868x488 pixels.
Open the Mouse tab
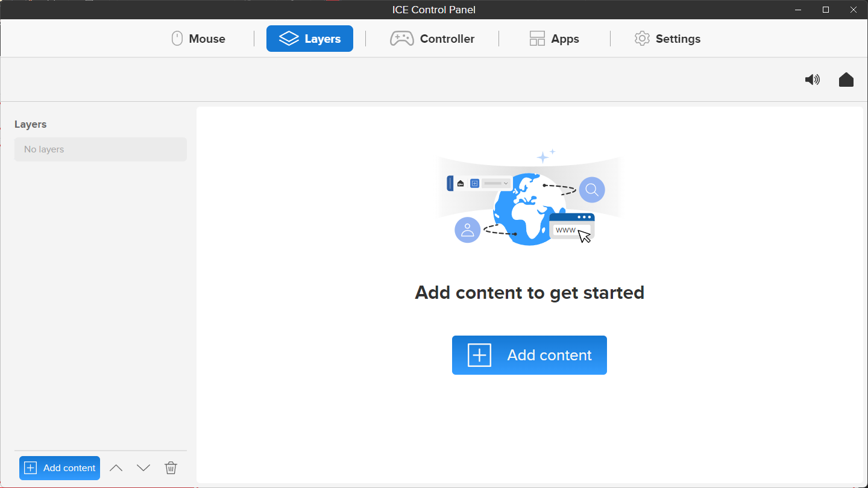198,39
